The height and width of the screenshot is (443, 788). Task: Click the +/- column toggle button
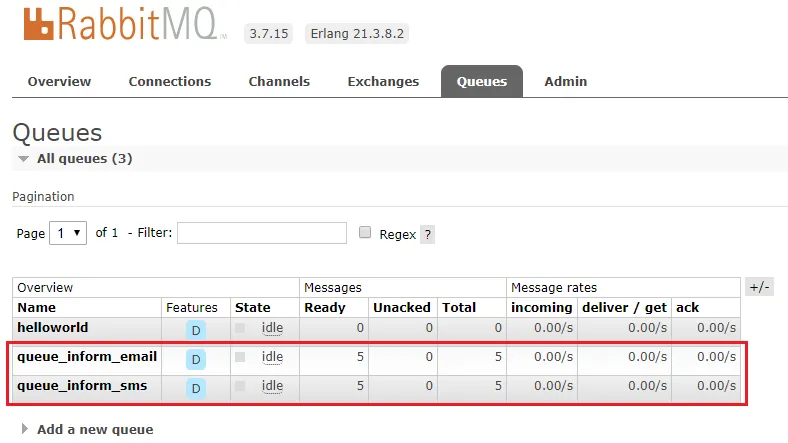759,287
